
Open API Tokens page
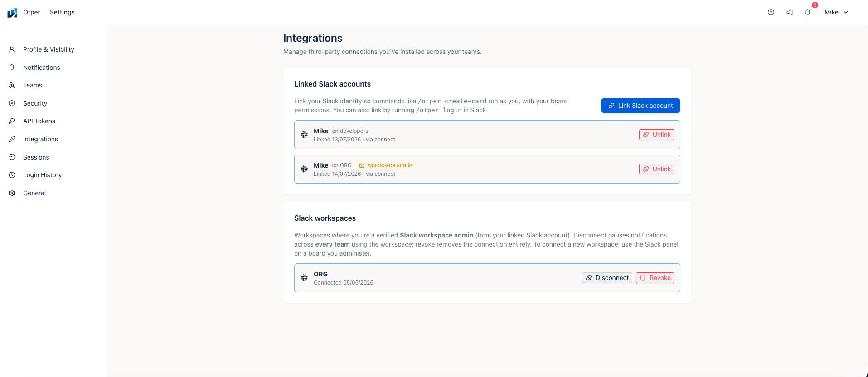(x=39, y=121)
